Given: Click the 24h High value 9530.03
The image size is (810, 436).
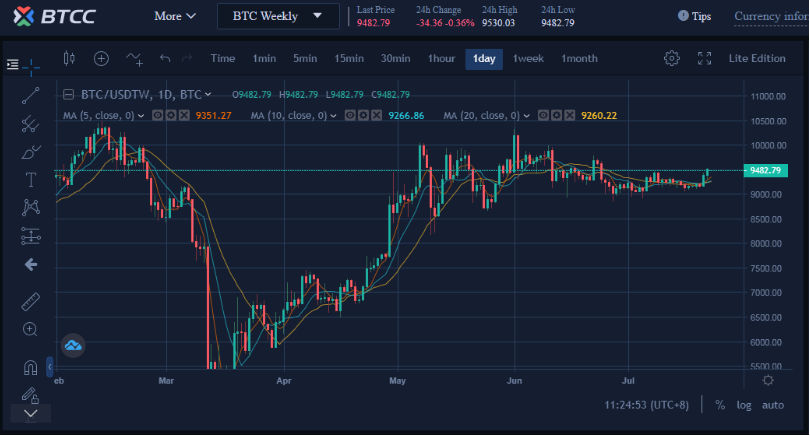Looking at the screenshot, I should [x=499, y=23].
